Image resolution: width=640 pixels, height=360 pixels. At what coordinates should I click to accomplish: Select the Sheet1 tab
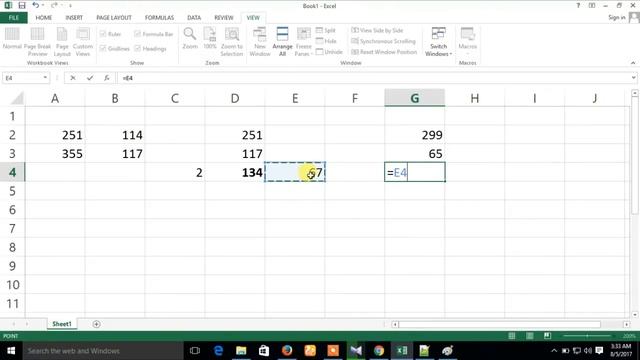click(62, 324)
